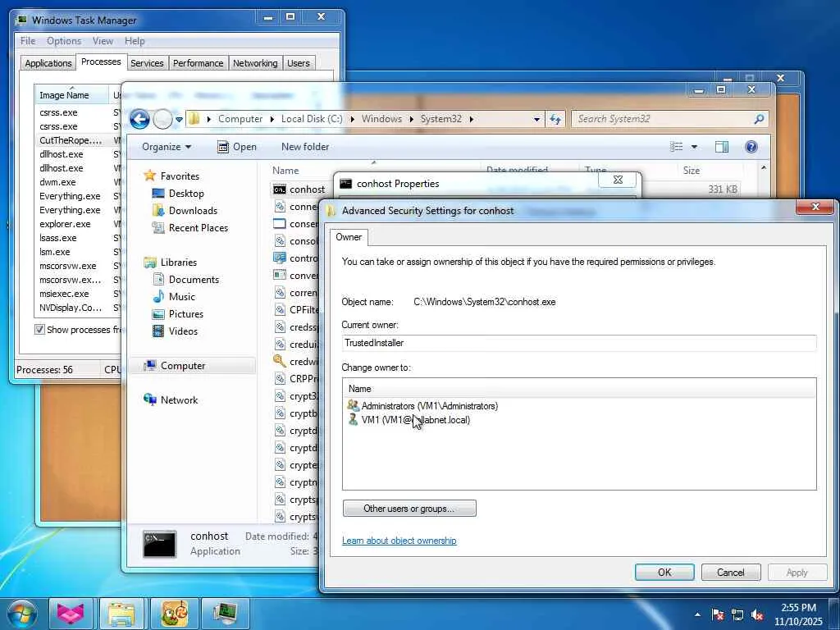Screen dimensions: 840x630
Task: Click Cancel in Advanced Security Settings
Action: 731,572
